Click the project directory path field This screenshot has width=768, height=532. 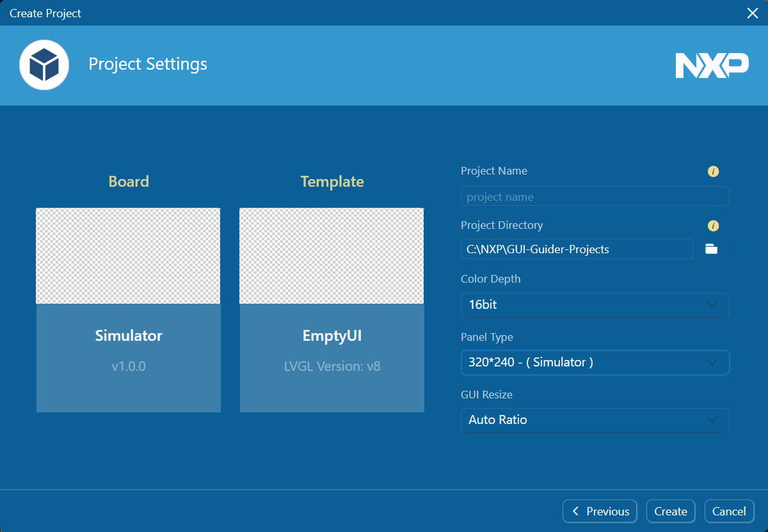(576, 249)
